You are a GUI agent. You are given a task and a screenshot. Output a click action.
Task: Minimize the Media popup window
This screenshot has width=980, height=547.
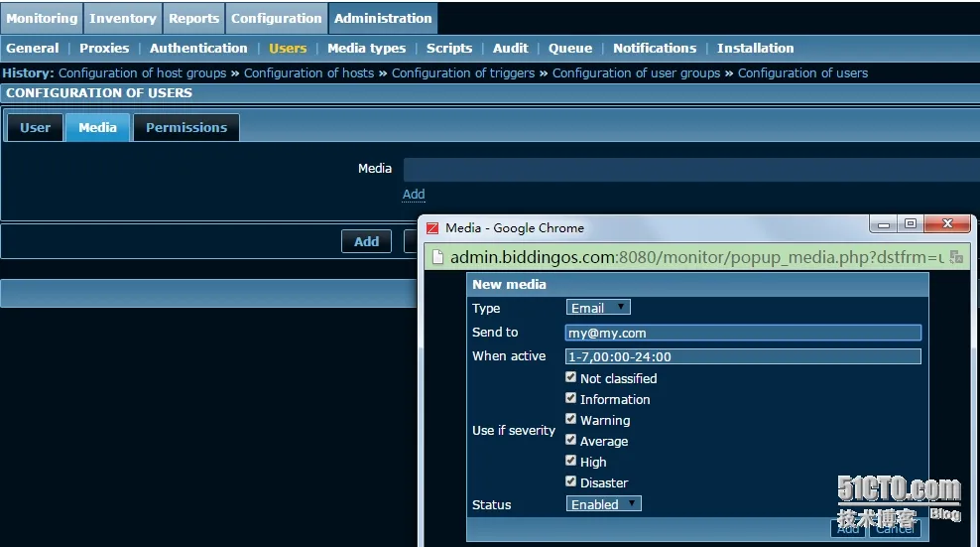883,224
